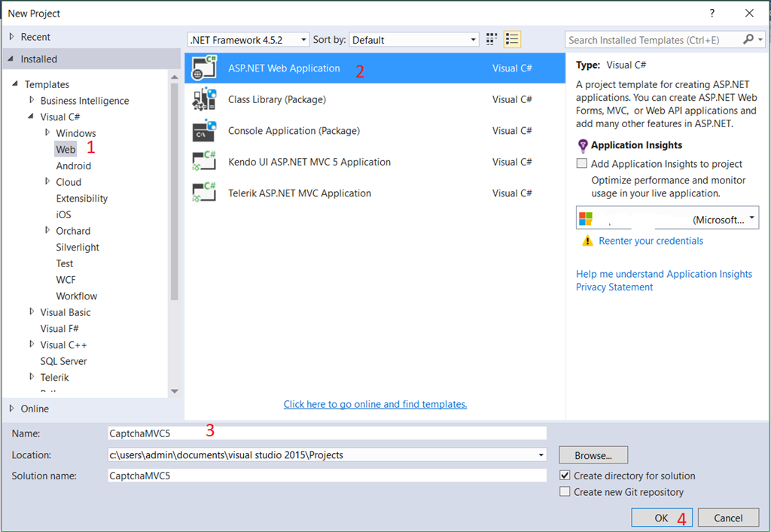The width and height of the screenshot is (771, 532).
Task: Click tree scrollbar down arrow
Action: [174, 391]
